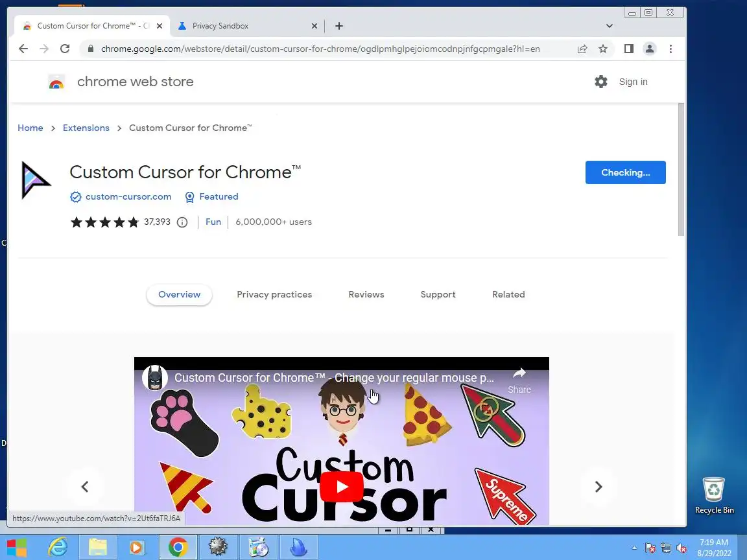Open the Extensions breadcrumb link
Viewport: 747px width, 560px height.
click(x=86, y=128)
